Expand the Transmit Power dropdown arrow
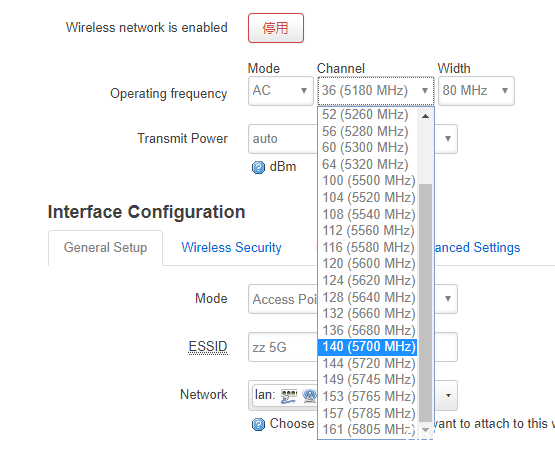The width and height of the screenshot is (555, 453). [448, 139]
